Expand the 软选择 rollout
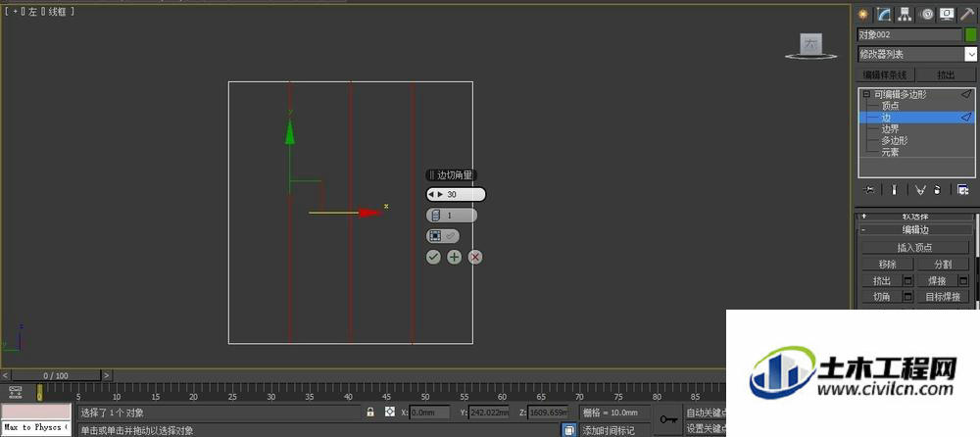The height and width of the screenshot is (437, 980). click(x=915, y=217)
